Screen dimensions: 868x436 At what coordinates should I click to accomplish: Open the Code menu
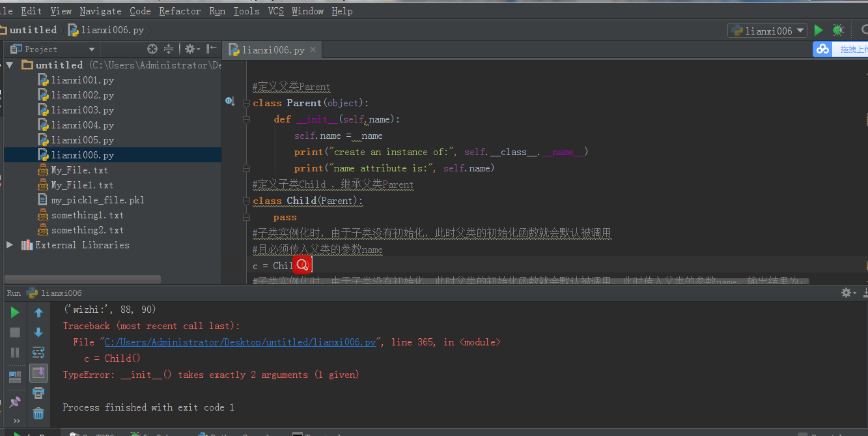(140, 11)
